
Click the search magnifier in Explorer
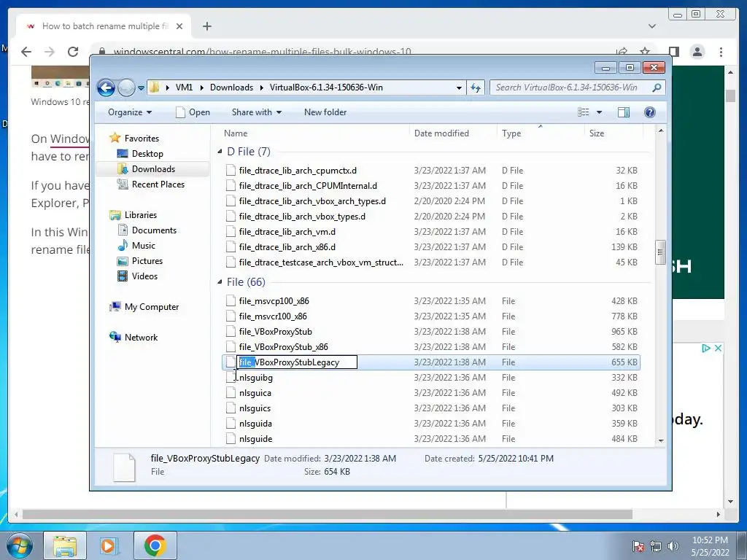tap(657, 87)
